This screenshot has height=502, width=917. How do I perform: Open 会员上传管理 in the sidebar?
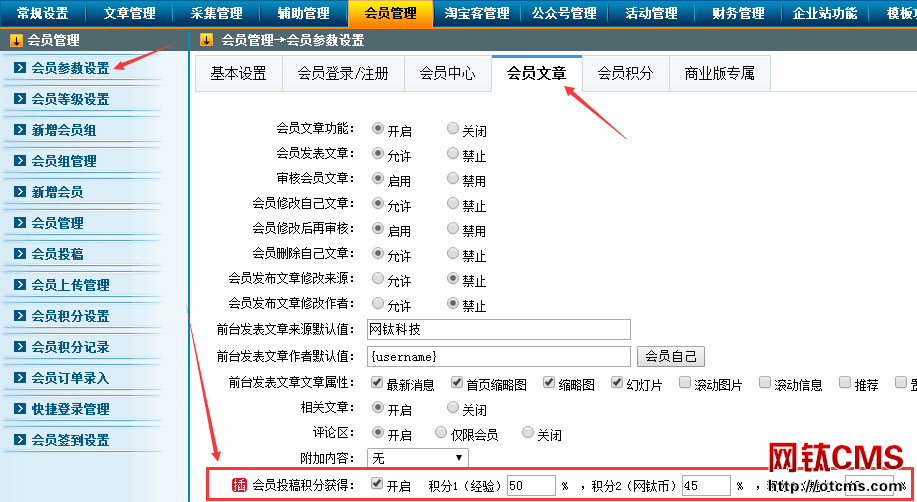pos(70,285)
